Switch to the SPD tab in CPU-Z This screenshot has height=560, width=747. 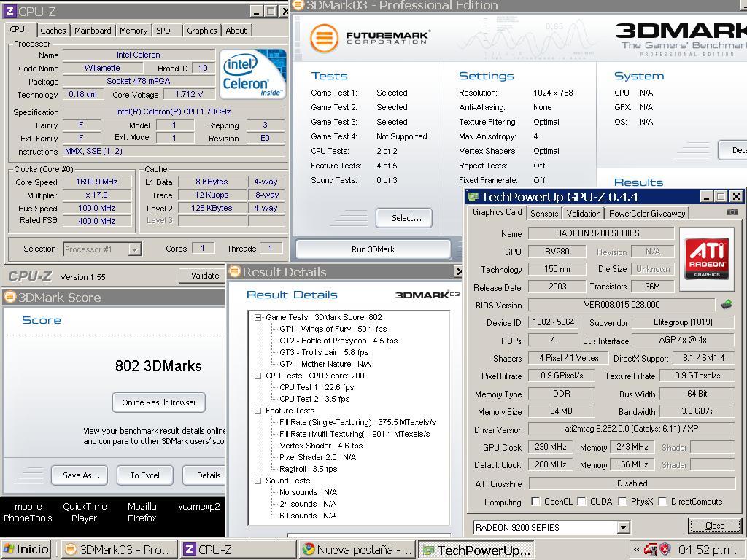[163, 31]
